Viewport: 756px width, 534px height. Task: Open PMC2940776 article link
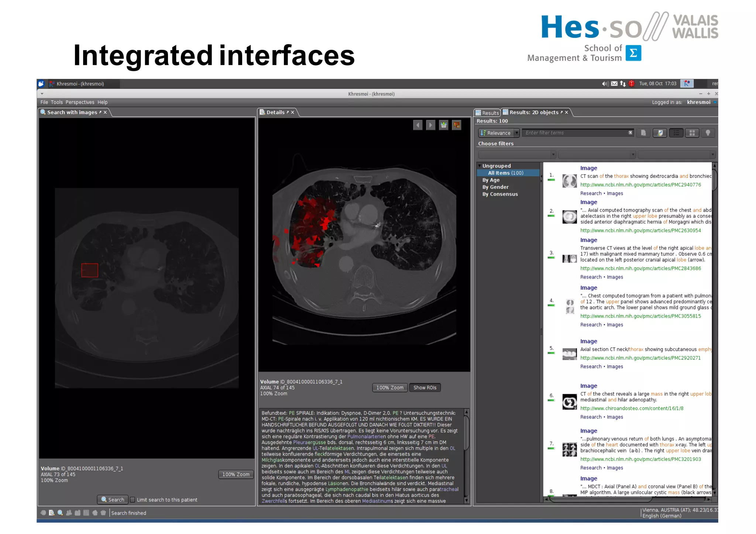point(640,185)
